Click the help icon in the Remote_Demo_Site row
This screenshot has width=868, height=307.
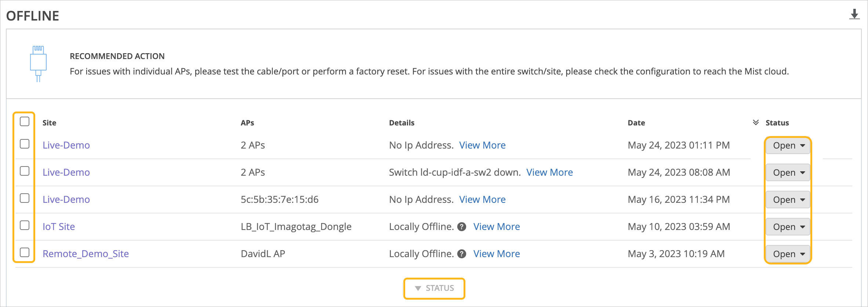click(x=462, y=254)
